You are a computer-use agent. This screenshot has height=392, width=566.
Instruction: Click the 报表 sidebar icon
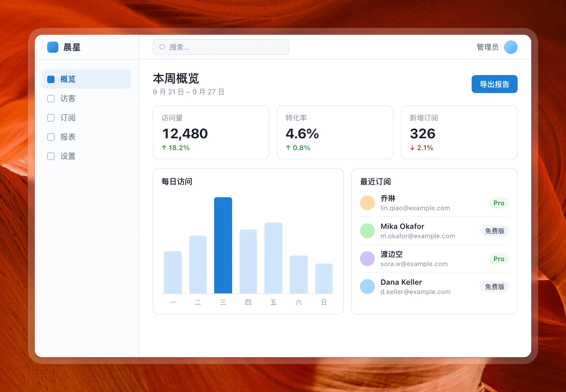pyautogui.click(x=51, y=137)
